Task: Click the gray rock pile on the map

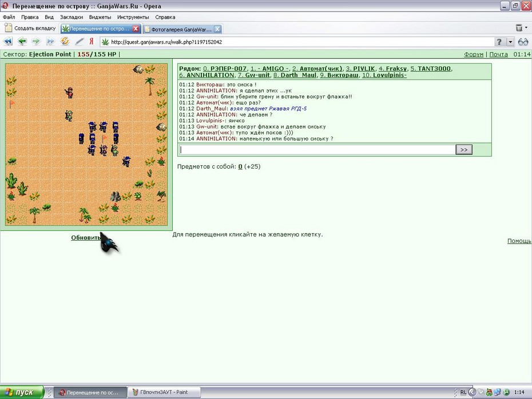Action: coord(116,196)
